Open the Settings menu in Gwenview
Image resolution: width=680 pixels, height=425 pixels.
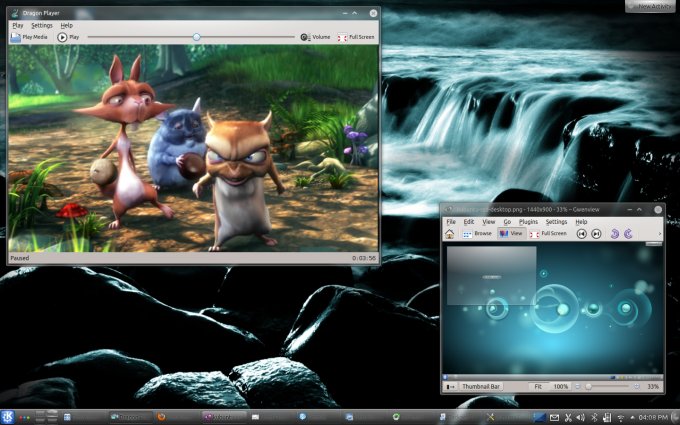click(x=556, y=222)
